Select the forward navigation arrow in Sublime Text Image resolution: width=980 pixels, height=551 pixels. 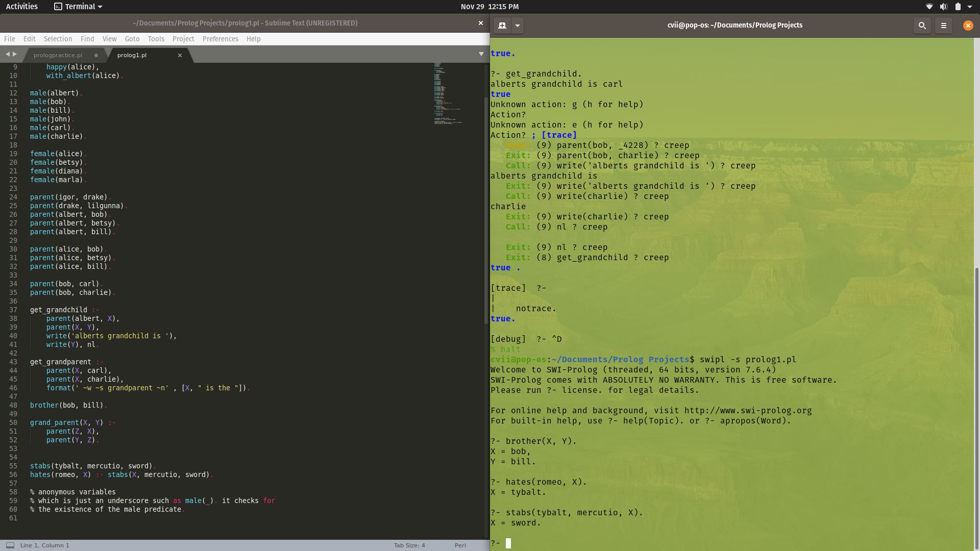15,54
